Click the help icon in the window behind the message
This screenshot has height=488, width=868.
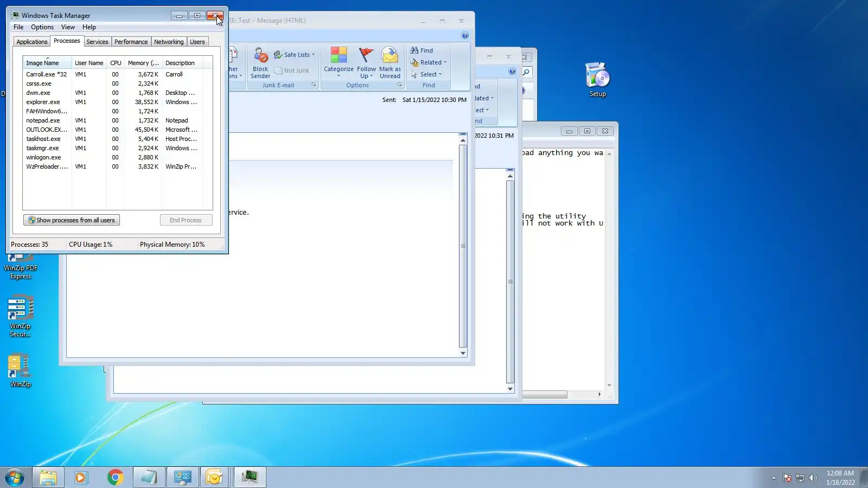click(512, 72)
